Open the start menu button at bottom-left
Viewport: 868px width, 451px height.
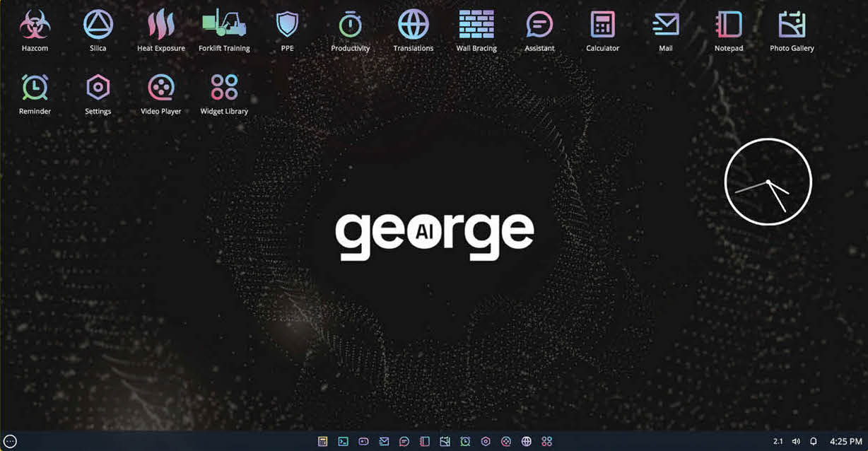pyautogui.click(x=10, y=441)
